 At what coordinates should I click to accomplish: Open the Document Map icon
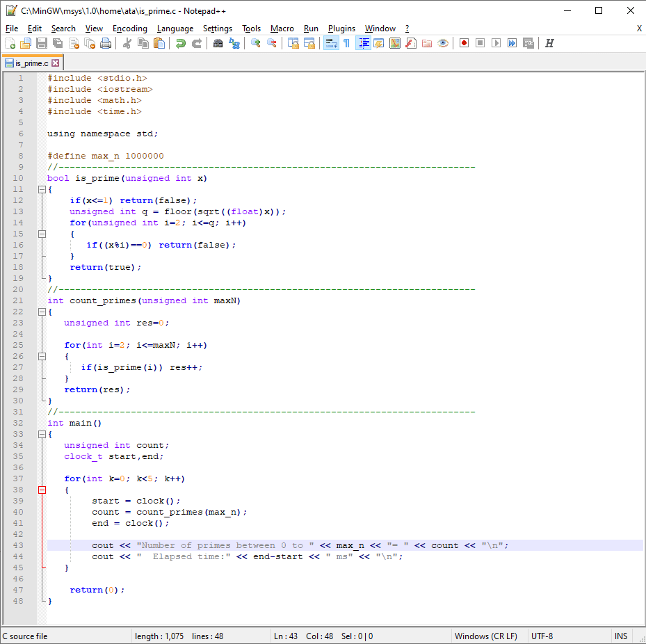(395, 43)
